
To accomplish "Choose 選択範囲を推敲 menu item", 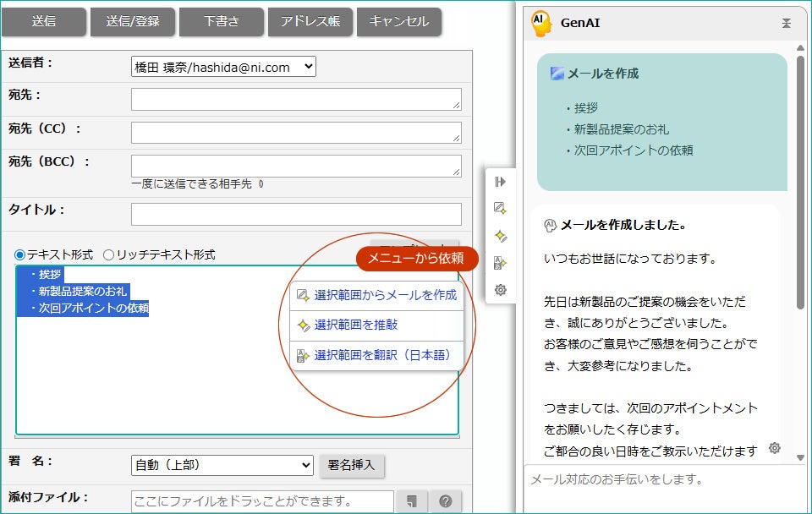I will [376, 325].
